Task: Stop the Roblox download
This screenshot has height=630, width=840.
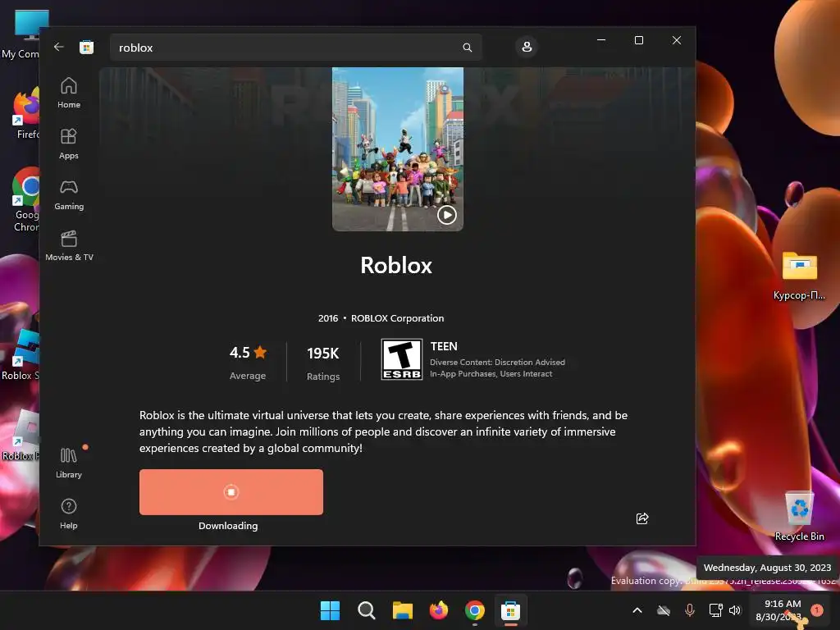Action: click(x=231, y=492)
